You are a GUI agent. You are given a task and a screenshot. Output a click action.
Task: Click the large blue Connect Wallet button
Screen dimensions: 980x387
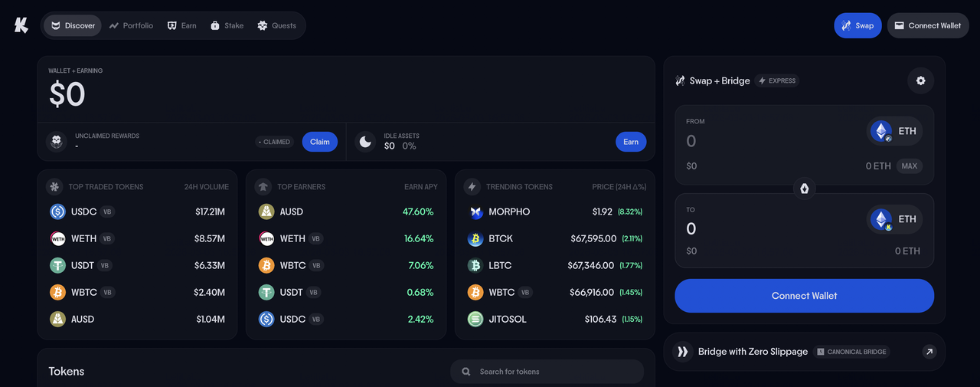coord(804,296)
